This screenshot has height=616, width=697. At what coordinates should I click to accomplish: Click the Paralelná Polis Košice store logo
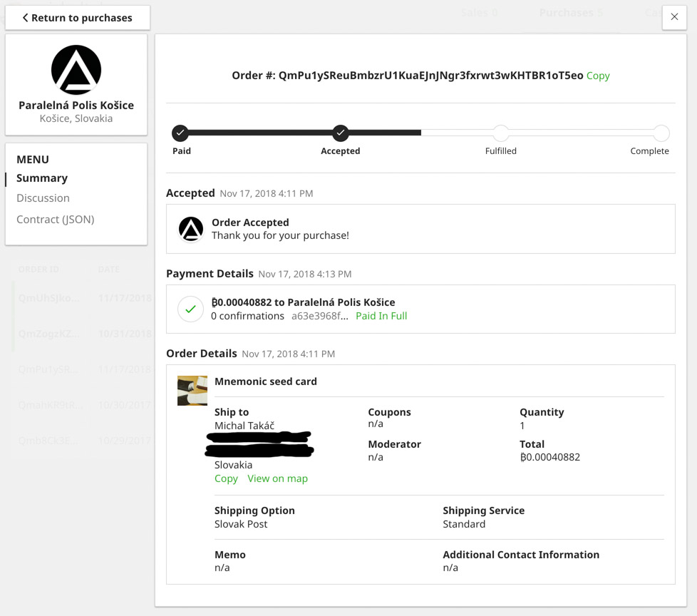pos(76,70)
